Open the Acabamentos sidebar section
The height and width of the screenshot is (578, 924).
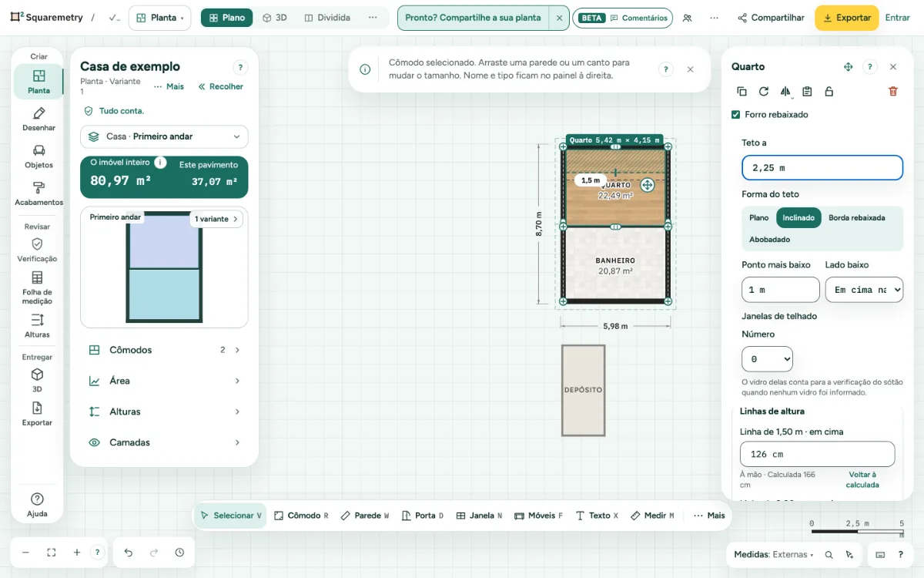[38, 193]
